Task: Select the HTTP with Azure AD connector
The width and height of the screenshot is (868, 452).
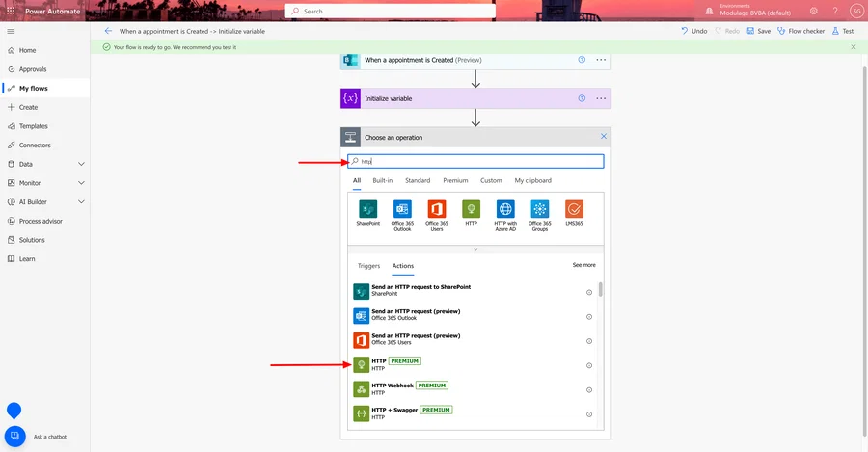Action: [505, 209]
